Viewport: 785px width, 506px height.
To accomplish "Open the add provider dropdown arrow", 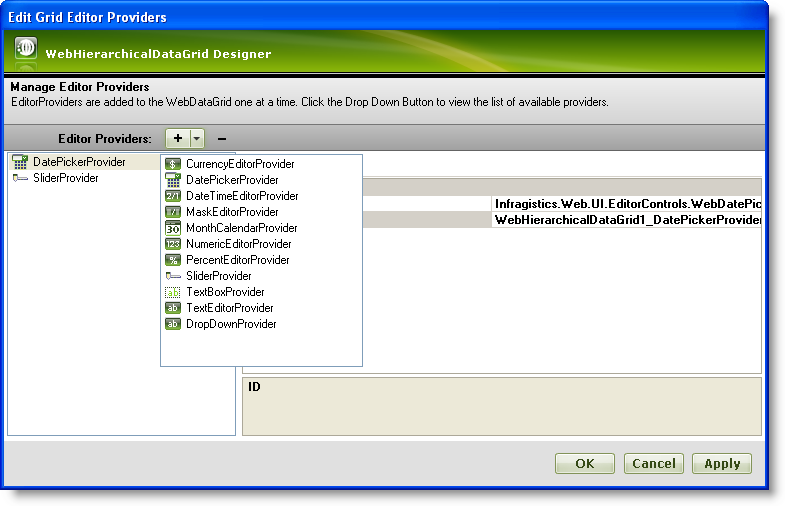I will (x=197, y=138).
